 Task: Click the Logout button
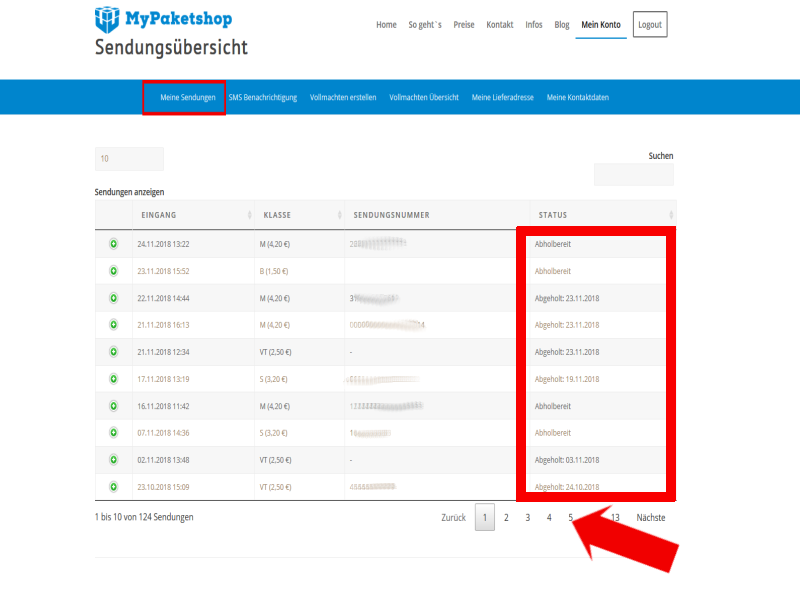(x=650, y=25)
